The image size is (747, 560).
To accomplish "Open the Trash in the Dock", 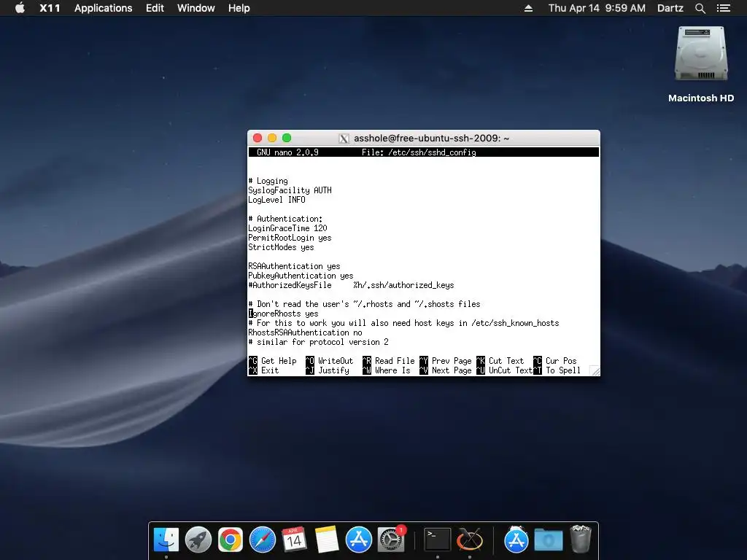I will click(x=580, y=539).
